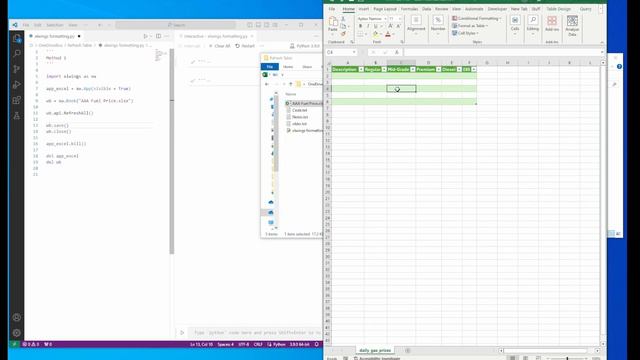The width and height of the screenshot is (640, 360).
Task: Open the Excel Page Layout ribbon tab
Action: pos(384,9)
